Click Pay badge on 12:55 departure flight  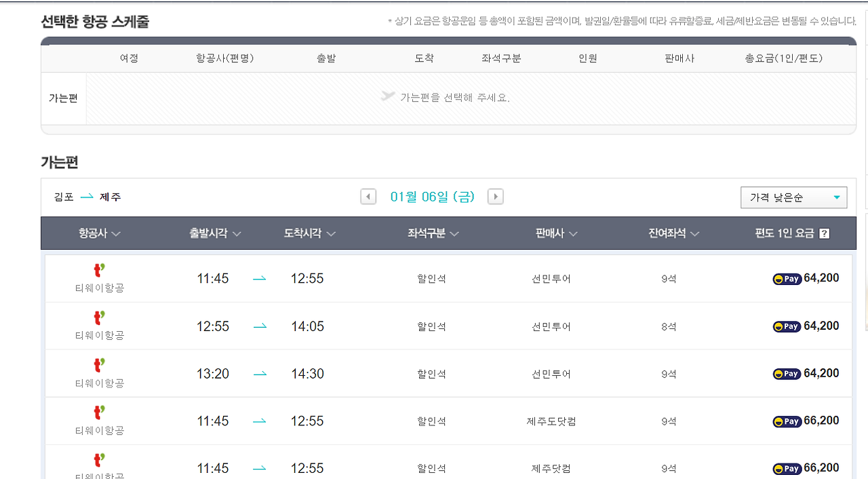[787, 326]
